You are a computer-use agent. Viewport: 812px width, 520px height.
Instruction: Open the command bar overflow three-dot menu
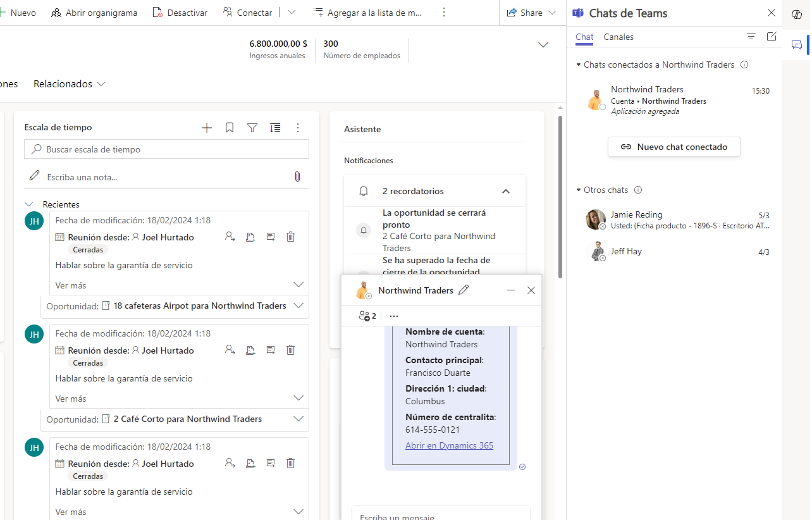point(444,13)
